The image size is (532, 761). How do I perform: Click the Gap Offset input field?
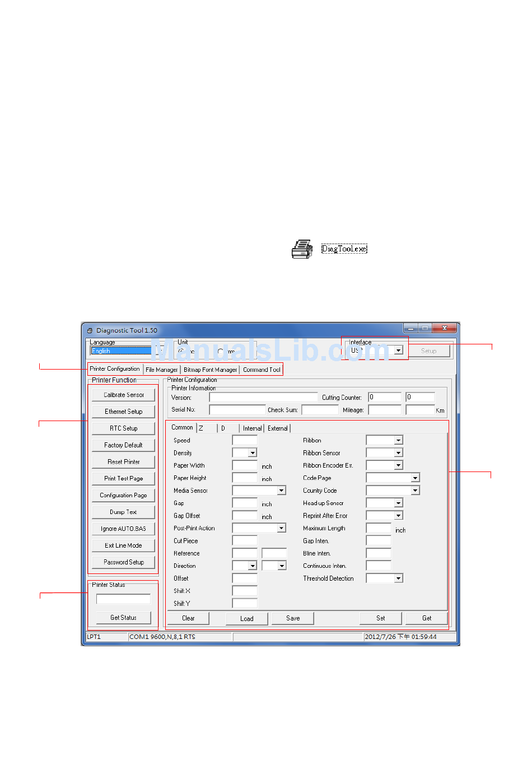point(245,516)
